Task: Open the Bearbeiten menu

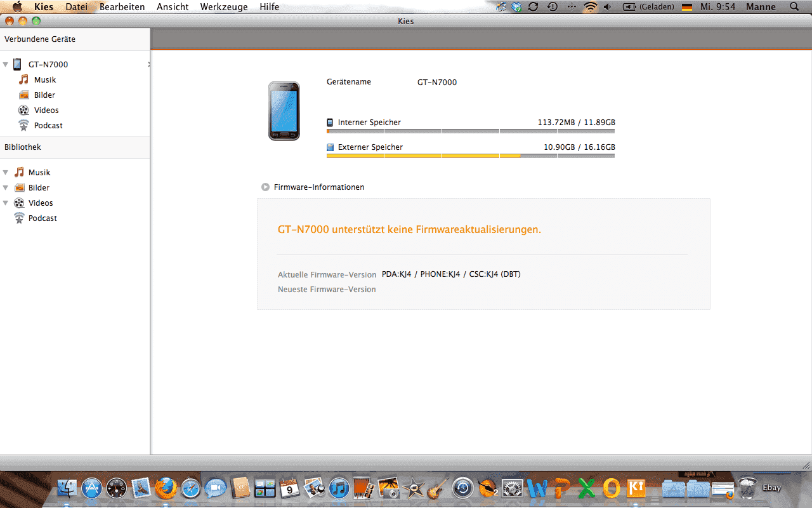Action: 122,7
